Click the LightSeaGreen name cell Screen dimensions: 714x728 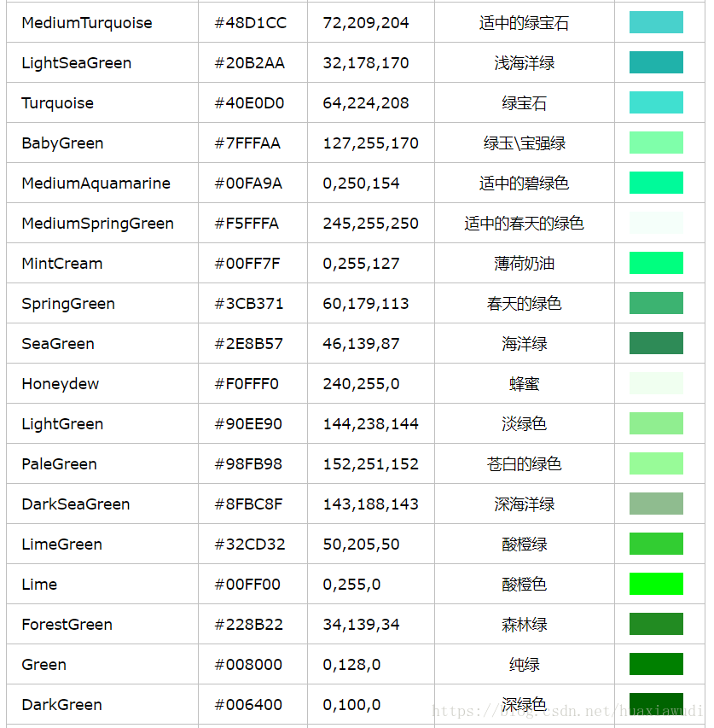pyautogui.click(x=102, y=62)
